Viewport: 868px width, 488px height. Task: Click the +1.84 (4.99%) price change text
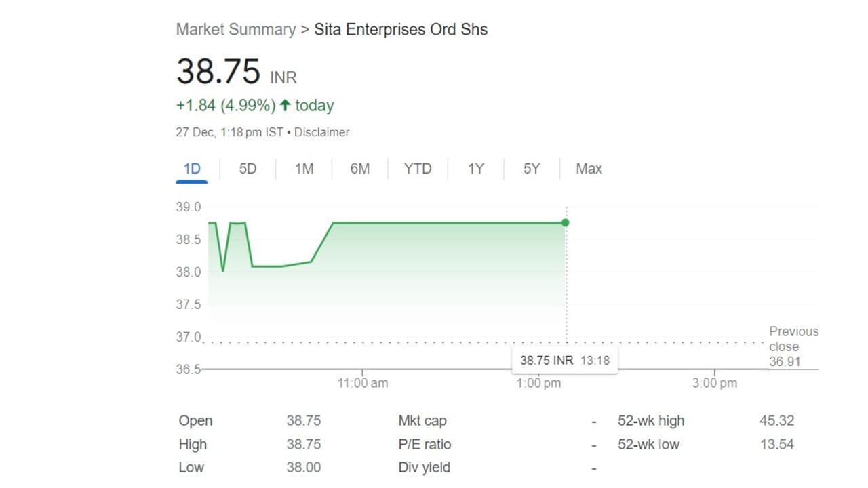(226, 106)
